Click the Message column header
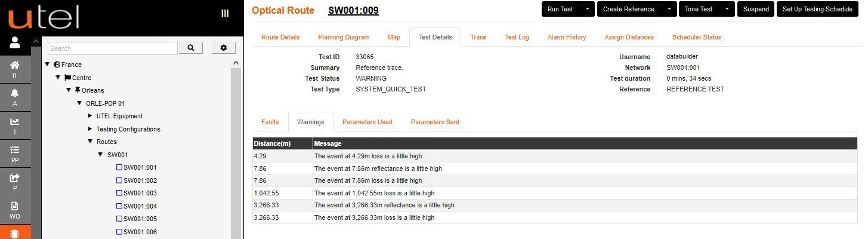The image size is (868, 239). click(585, 143)
